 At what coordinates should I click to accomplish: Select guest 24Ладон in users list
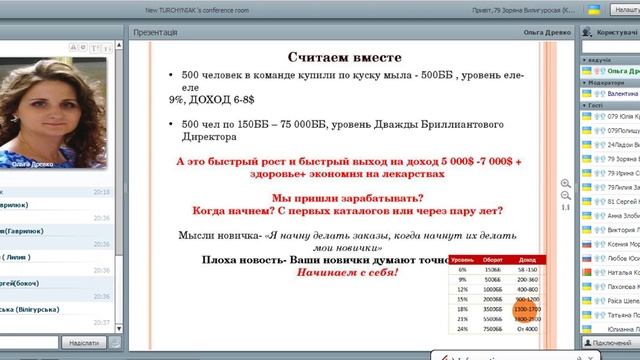tap(611, 145)
